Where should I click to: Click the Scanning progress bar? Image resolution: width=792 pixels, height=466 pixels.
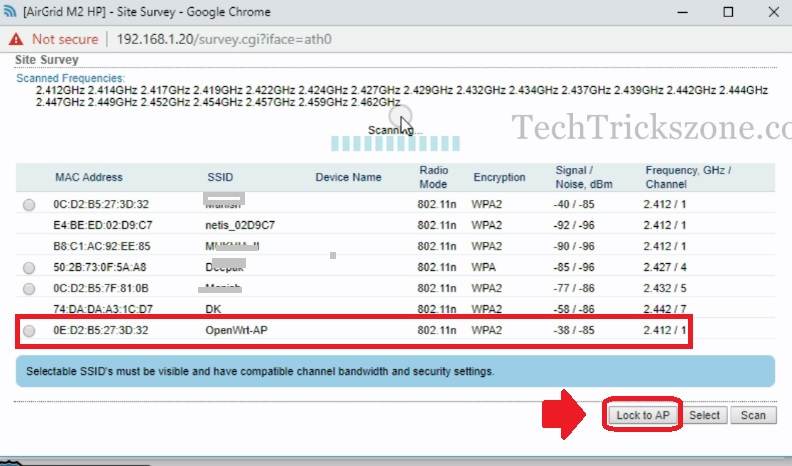[369, 144]
